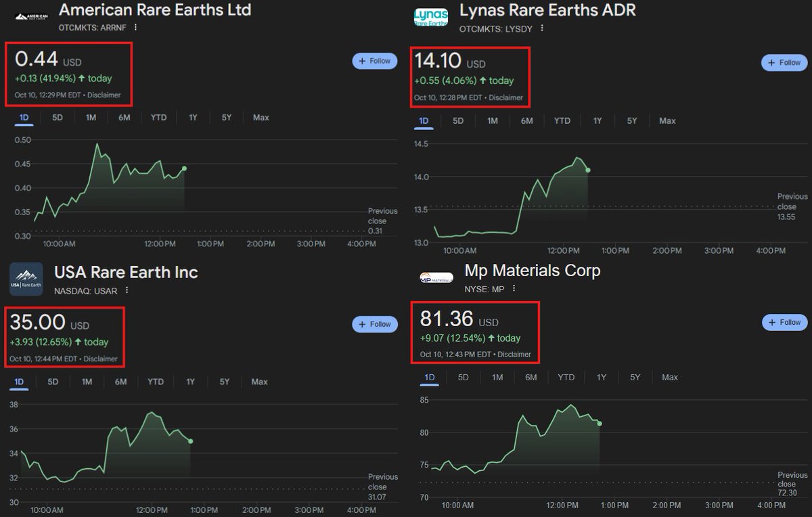Screen dimensions: 812x517
Task: Select 5Y tab on American Rare Earths chart
Action: 226,118
